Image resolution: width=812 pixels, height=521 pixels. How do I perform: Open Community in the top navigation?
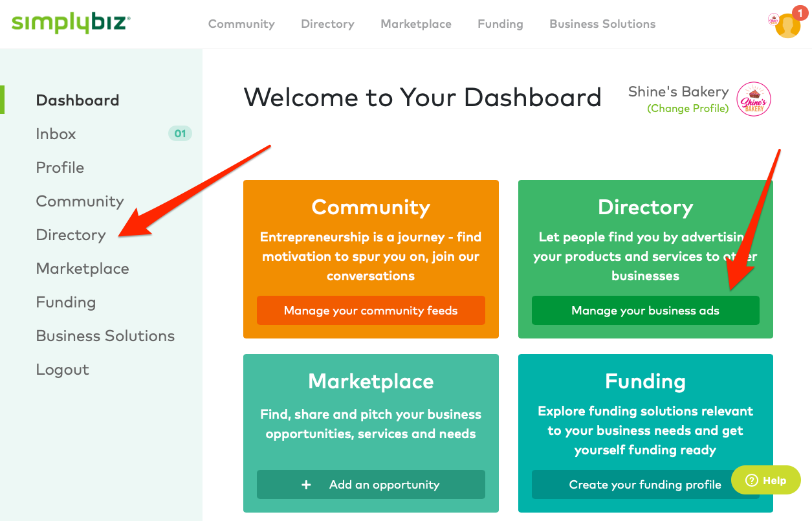241,24
